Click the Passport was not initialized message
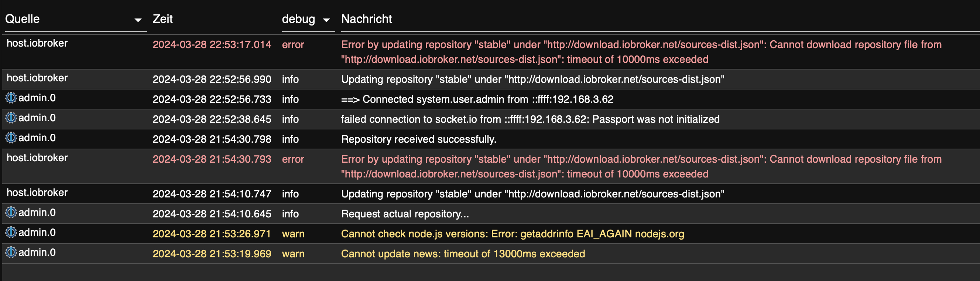980x281 pixels. pyautogui.click(x=530, y=119)
